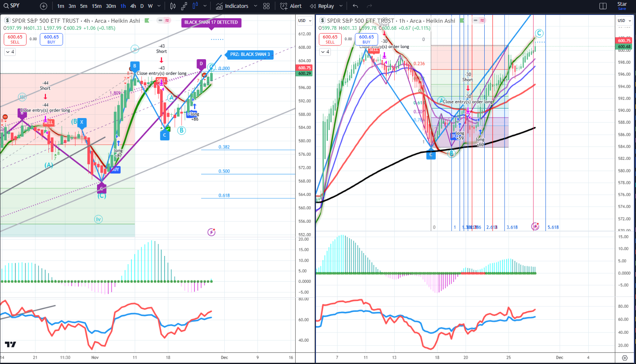Click the lightning event icon on the 1h chart
This screenshot has width=636, height=364.
[535, 226]
